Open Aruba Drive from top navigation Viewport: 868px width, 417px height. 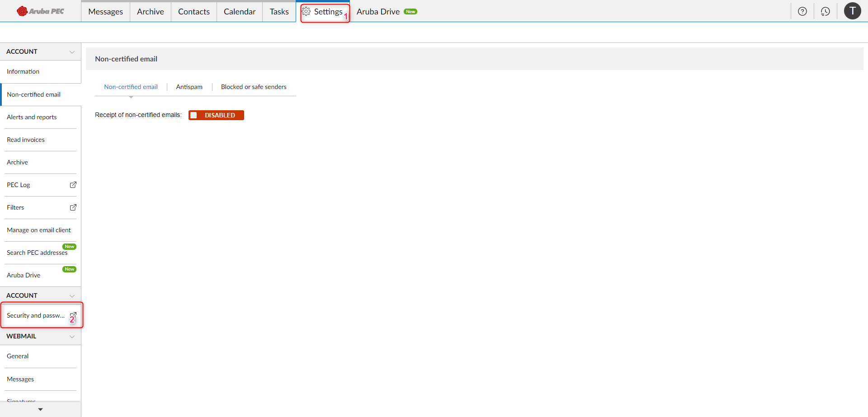[x=378, y=12]
